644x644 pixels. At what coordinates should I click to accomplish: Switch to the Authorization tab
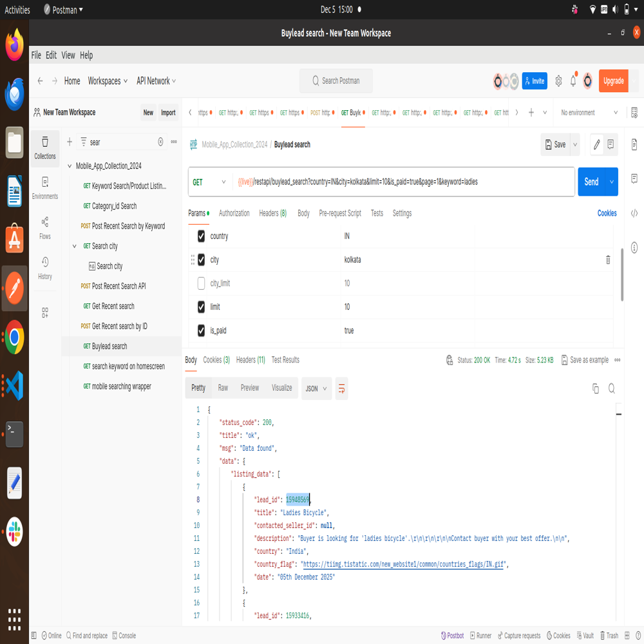[234, 213]
